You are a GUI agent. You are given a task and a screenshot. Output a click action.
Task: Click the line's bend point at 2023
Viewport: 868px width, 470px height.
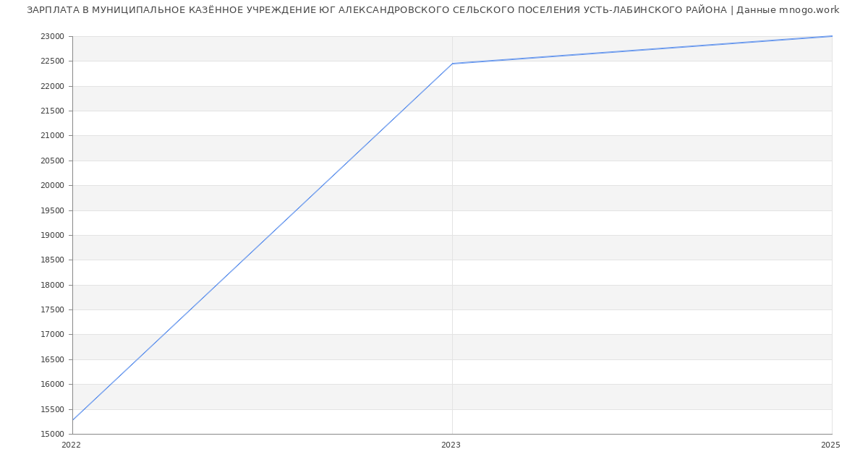[x=452, y=64]
